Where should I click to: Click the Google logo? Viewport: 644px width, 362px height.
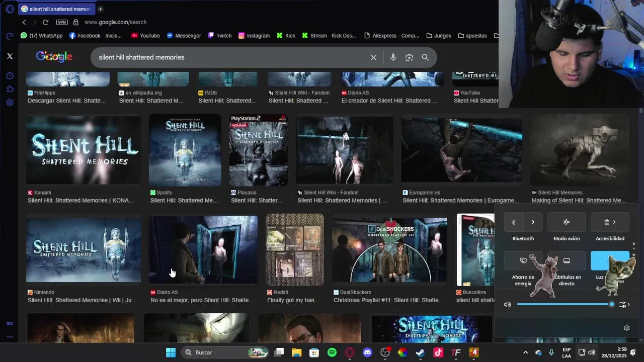54,57
